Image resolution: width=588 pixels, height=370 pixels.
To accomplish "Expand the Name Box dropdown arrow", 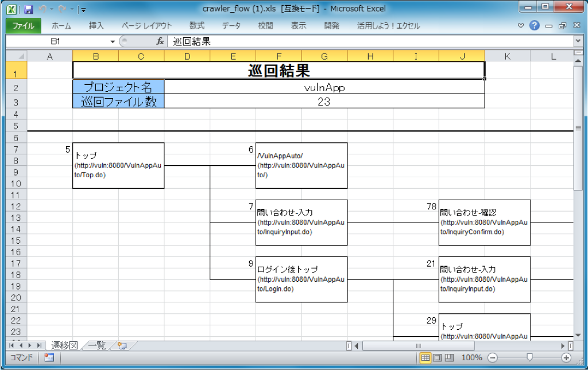I will tap(113, 41).
